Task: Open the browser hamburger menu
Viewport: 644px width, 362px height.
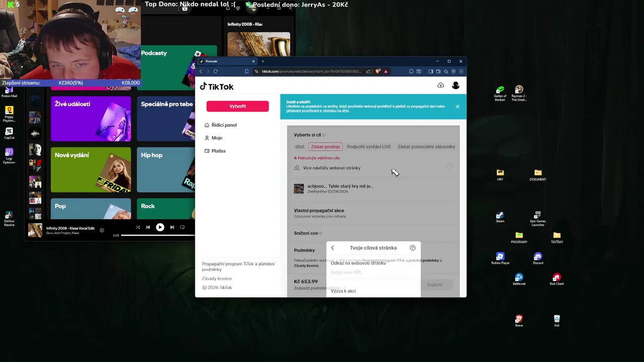Action: [461, 71]
